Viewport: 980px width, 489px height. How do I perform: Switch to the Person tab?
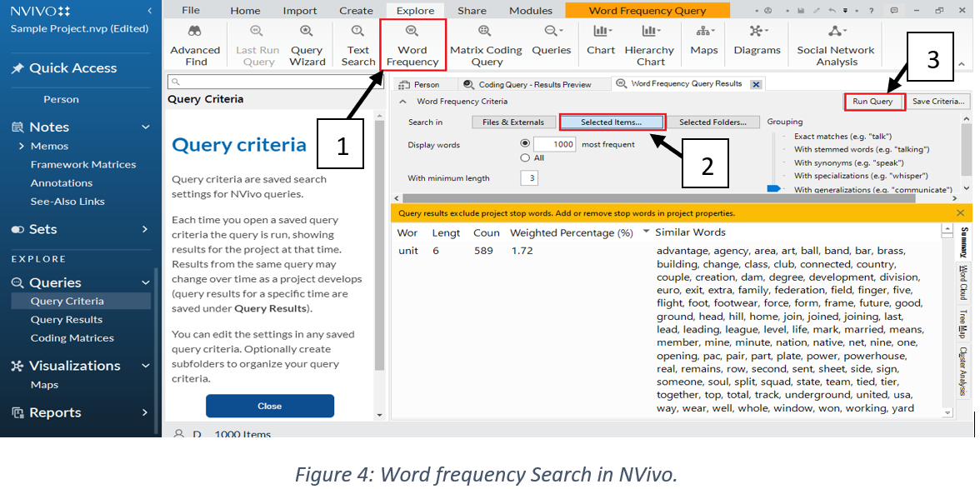[x=425, y=83]
